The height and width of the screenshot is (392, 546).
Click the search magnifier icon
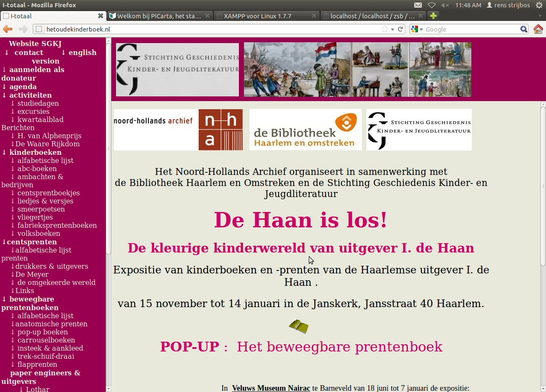tap(524, 29)
